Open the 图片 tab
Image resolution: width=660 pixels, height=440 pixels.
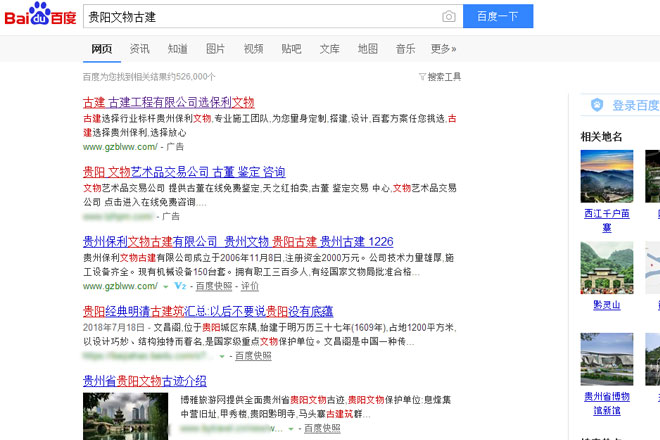[x=215, y=49]
